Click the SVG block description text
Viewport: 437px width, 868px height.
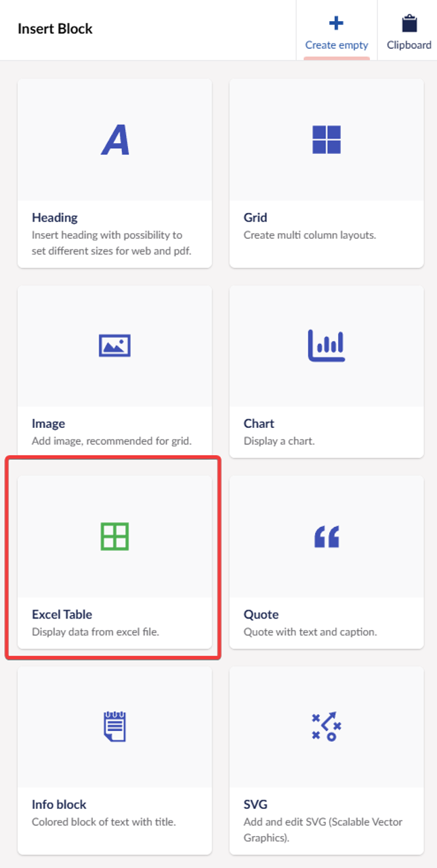[x=322, y=829]
